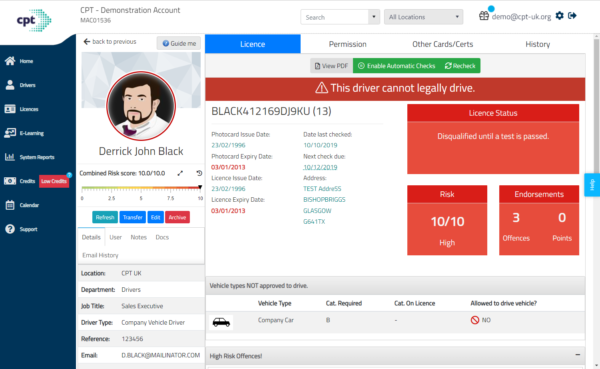
Task: Enable Automatic Checks for this driver
Action: 396,66
